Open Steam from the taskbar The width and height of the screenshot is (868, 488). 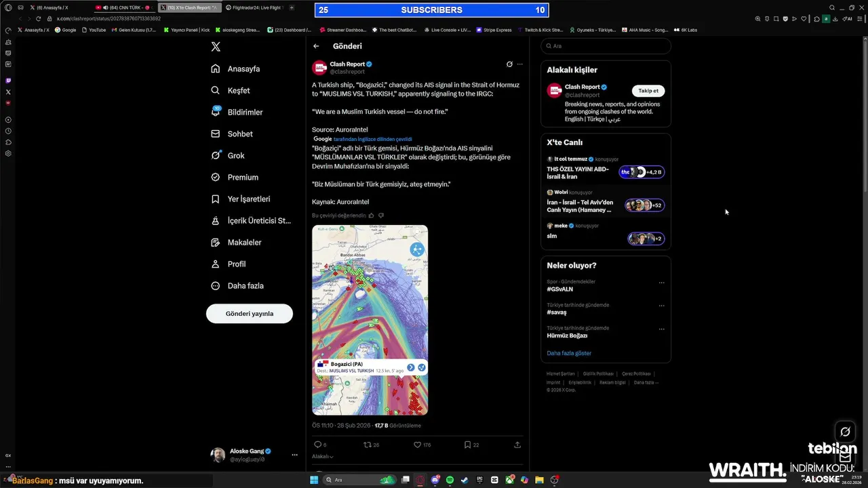click(465, 480)
